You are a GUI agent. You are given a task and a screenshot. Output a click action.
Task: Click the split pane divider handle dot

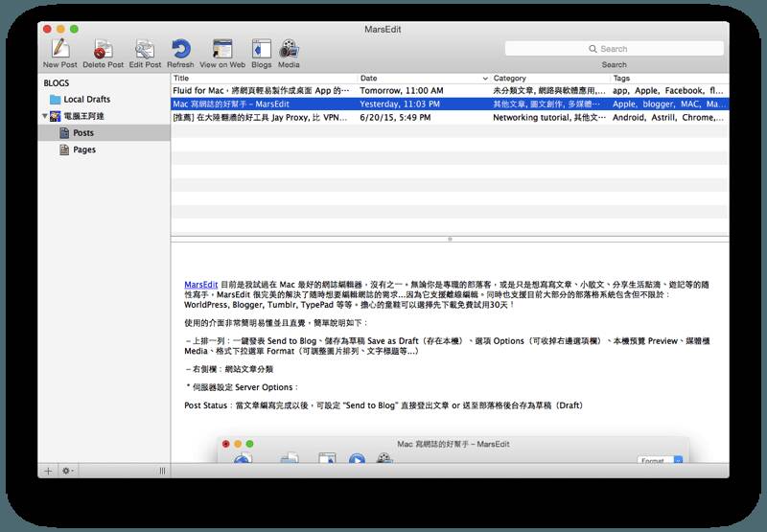[x=450, y=239]
